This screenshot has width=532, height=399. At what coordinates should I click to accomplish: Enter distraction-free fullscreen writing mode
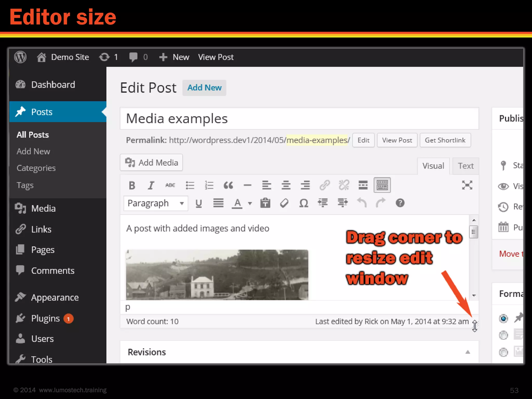click(x=467, y=185)
